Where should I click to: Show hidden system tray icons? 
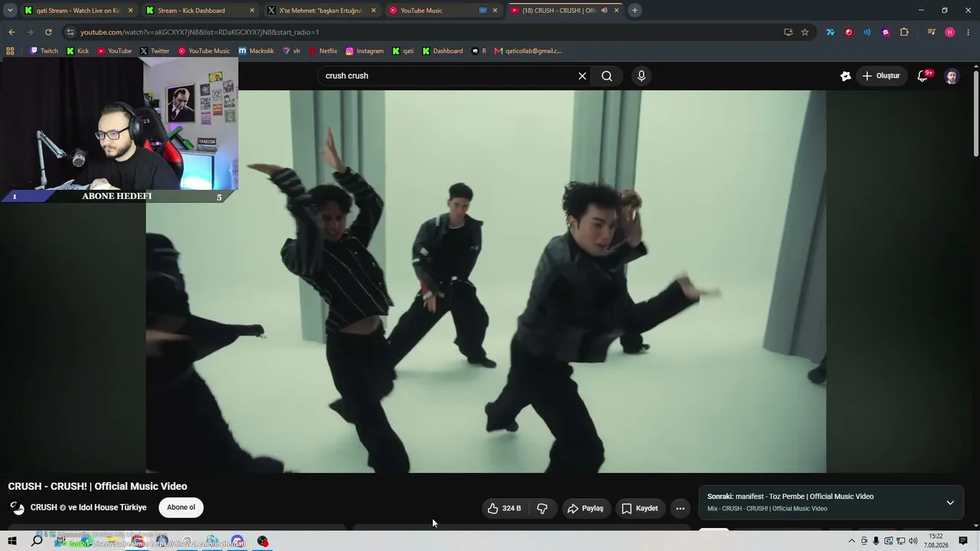click(x=851, y=541)
